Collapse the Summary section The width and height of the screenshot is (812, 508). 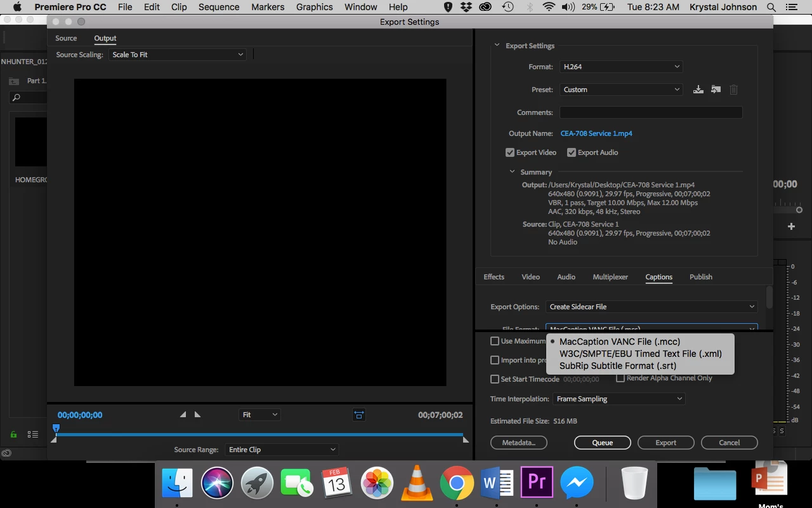512,172
